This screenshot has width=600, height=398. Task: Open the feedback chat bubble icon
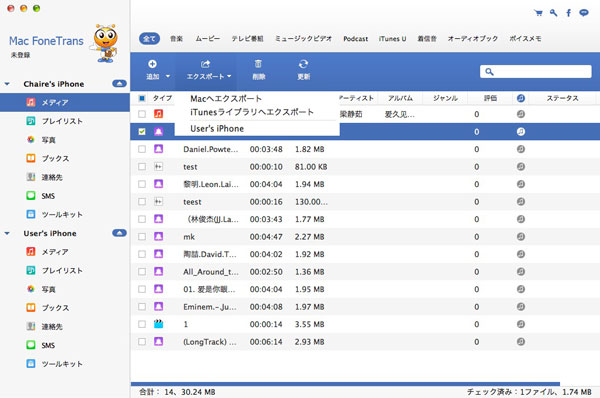584,13
